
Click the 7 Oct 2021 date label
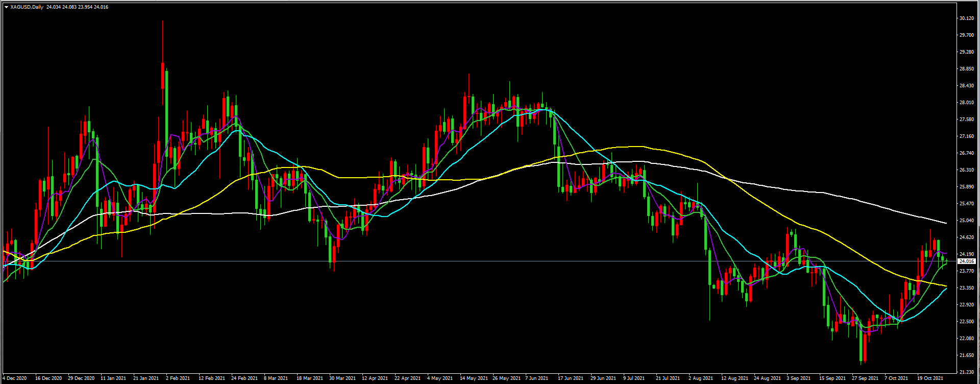(896, 378)
